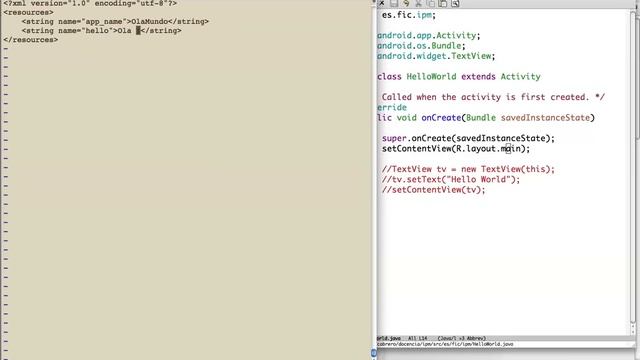The image size is (640, 360).
Task: Click "savedInstanceState" parameter in method signature
Action: pyautogui.click(x=545, y=118)
